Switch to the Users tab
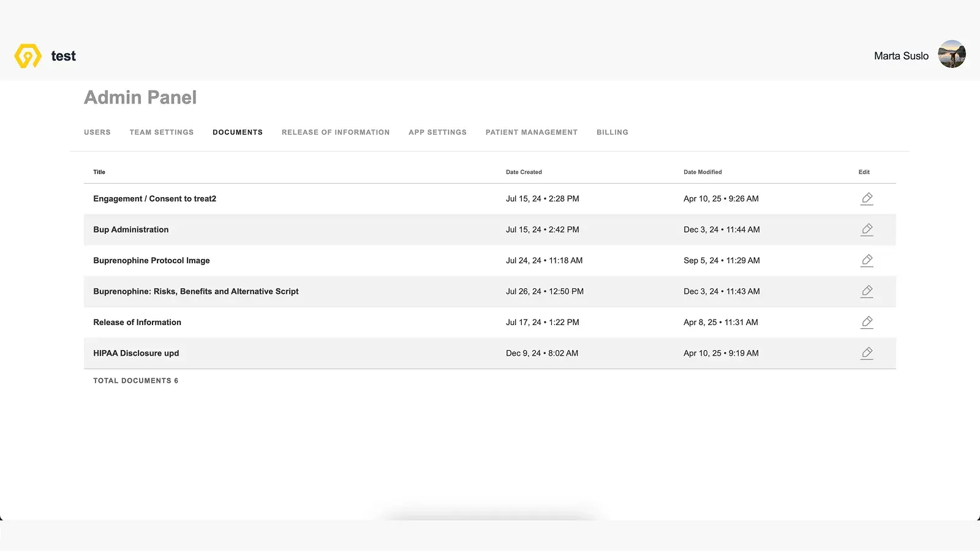980x551 pixels. [97, 132]
